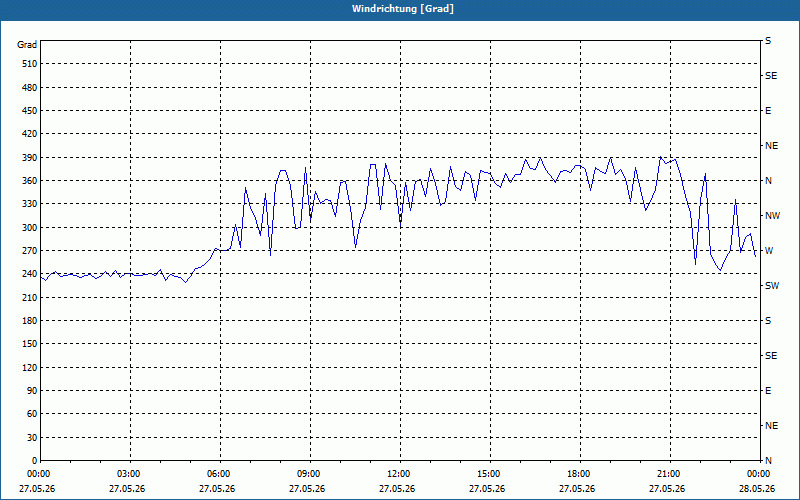Click the y-axis value '270'

[30, 251]
